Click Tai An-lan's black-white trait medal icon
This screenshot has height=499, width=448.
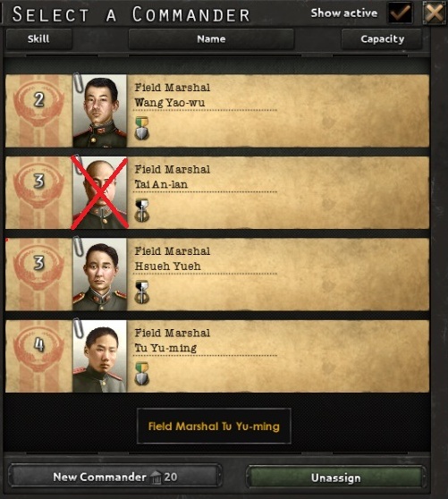tap(141, 210)
